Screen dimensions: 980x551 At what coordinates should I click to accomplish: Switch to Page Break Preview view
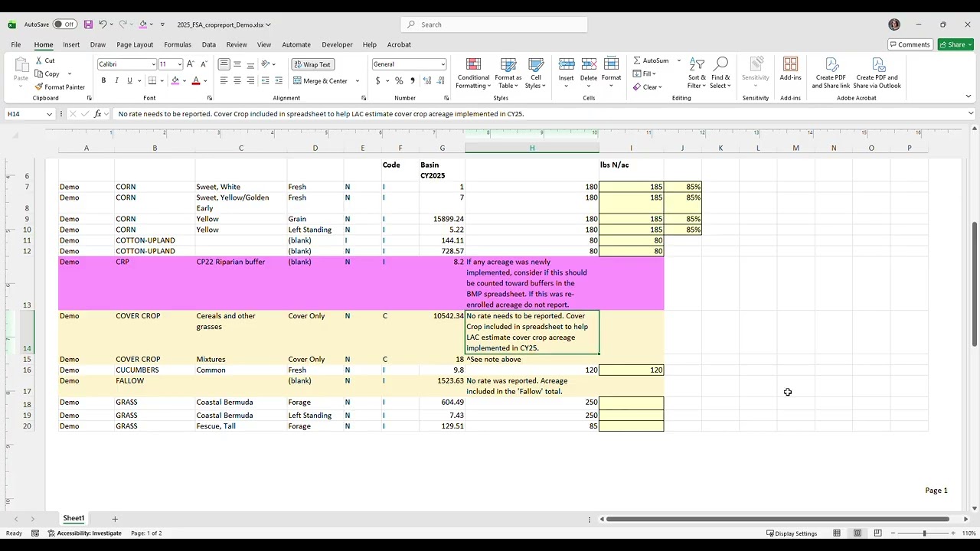click(x=877, y=533)
